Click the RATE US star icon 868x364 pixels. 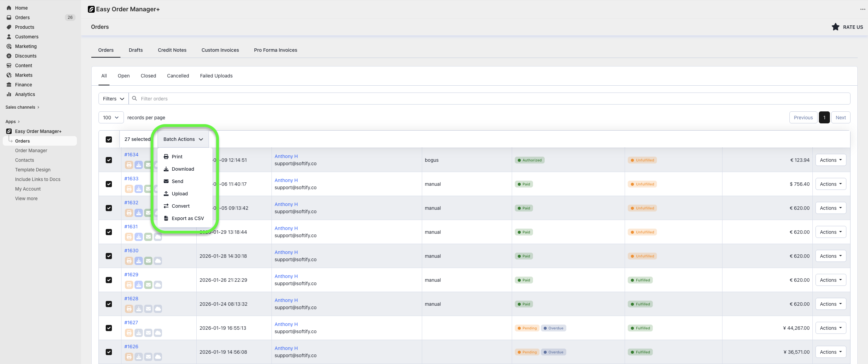835,27
